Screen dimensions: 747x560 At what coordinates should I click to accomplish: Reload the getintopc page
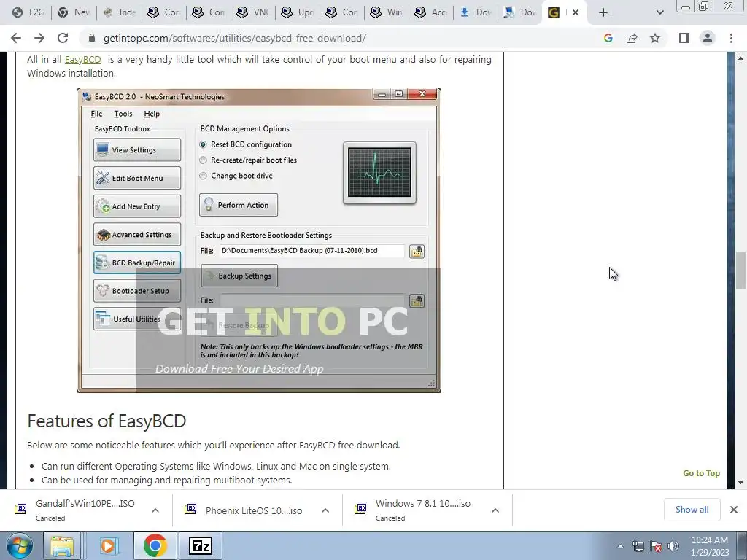click(63, 38)
